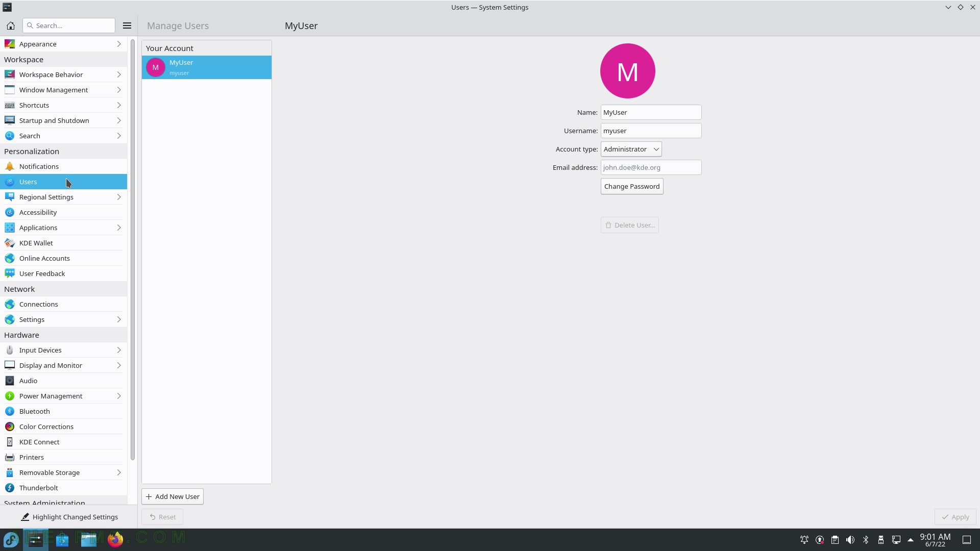Screen dimensions: 980x551
Task: Open the hamburger menu beside search
Action: click(127, 26)
